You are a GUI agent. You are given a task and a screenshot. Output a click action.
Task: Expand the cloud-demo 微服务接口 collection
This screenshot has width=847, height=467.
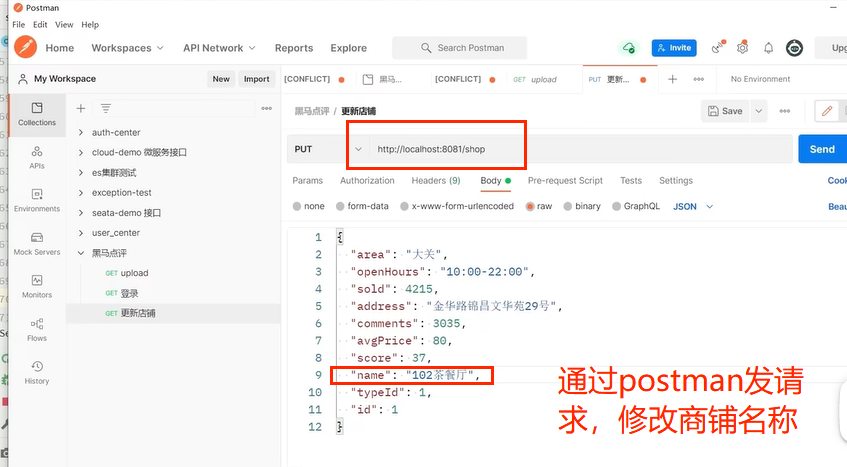(x=80, y=153)
